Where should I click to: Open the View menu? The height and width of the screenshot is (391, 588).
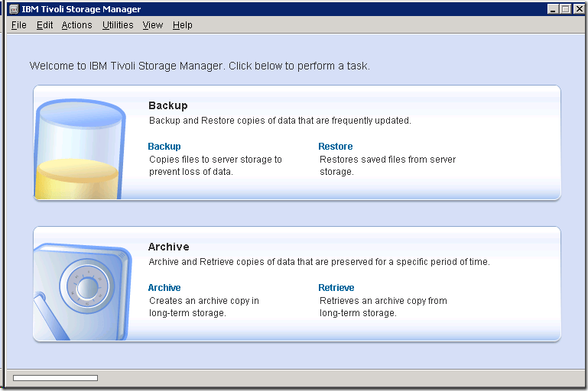pyautogui.click(x=153, y=25)
